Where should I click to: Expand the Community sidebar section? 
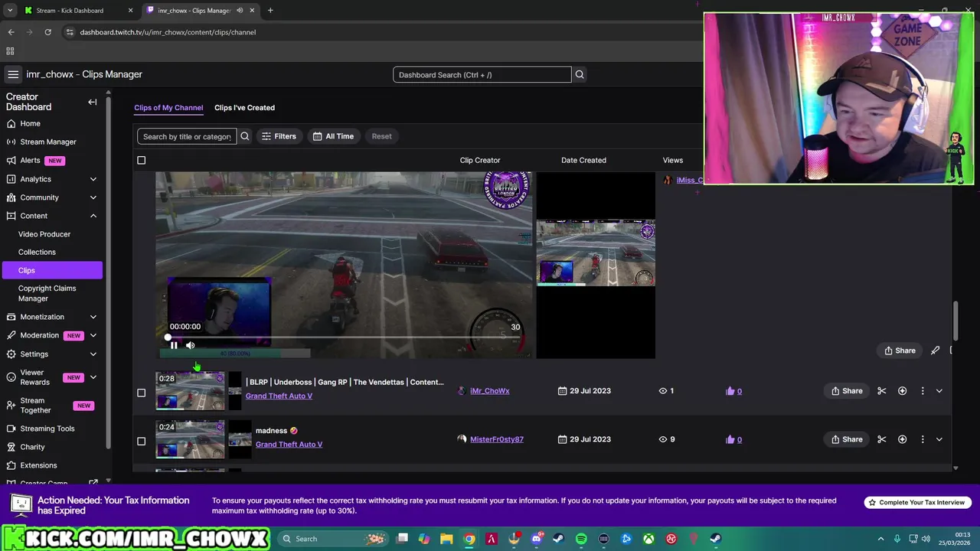pos(93,197)
